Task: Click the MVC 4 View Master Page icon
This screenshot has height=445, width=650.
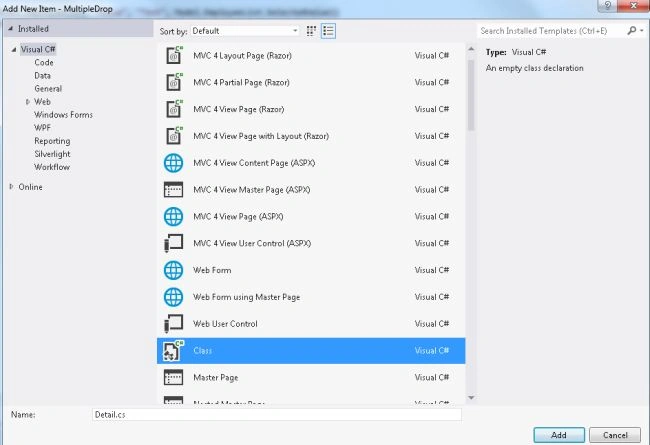Action: point(173,190)
